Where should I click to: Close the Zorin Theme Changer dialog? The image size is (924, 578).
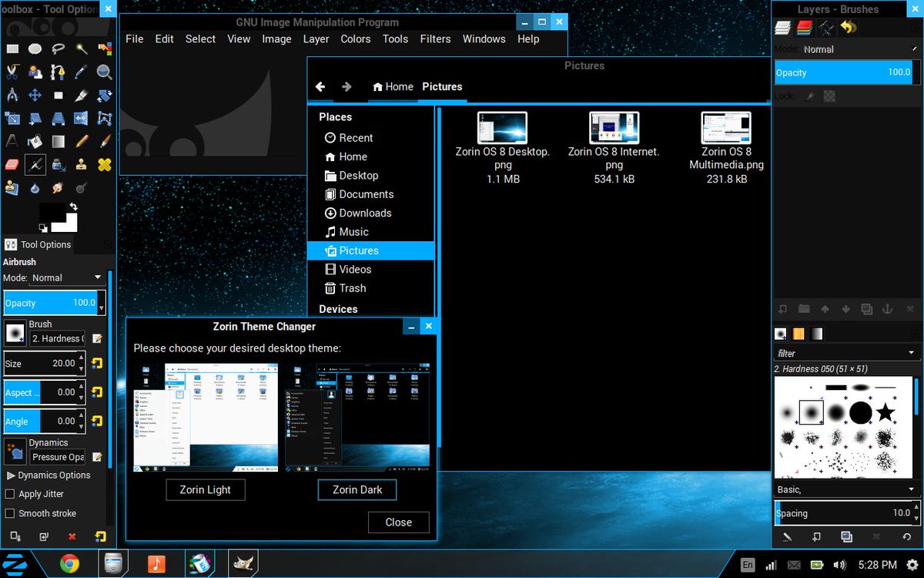[x=399, y=522]
